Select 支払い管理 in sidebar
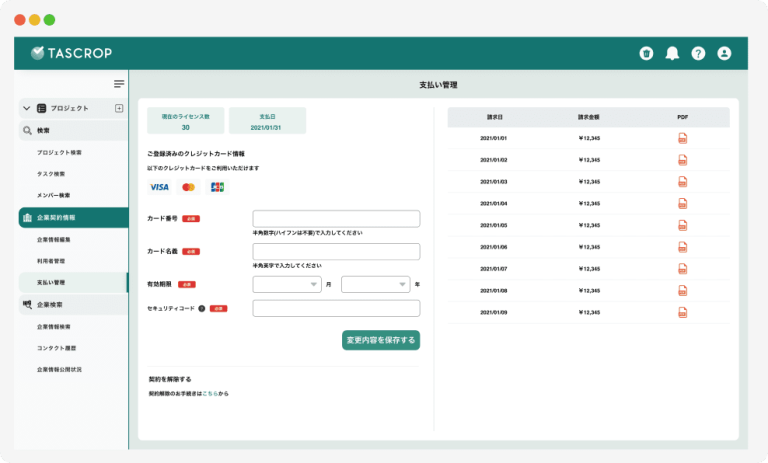 73,283
